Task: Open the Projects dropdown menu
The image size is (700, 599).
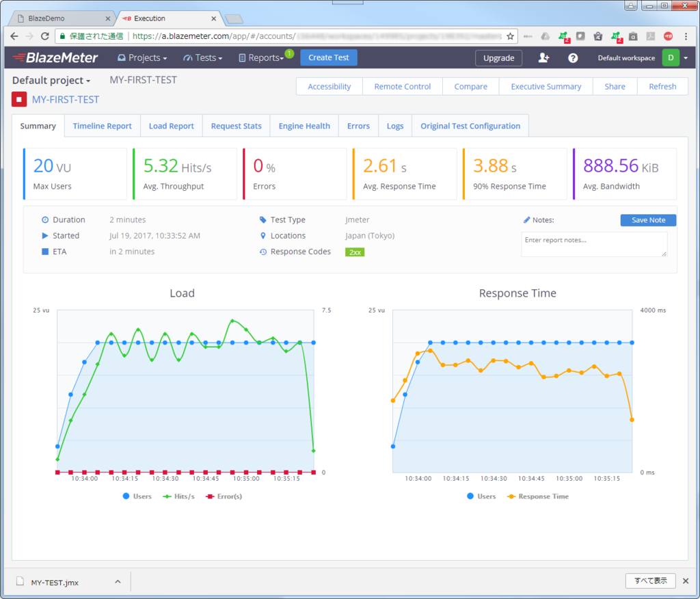Action: [x=142, y=57]
